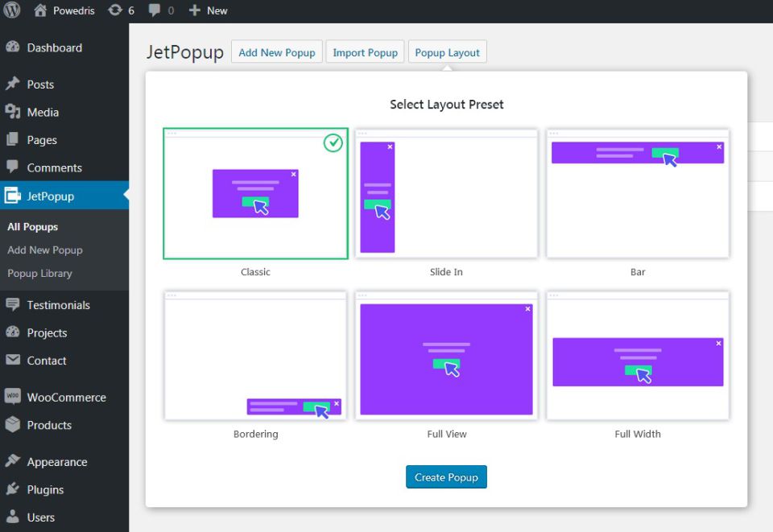Click the WooCommerce icon in sidebar
This screenshot has height=532, width=773.
click(x=12, y=397)
